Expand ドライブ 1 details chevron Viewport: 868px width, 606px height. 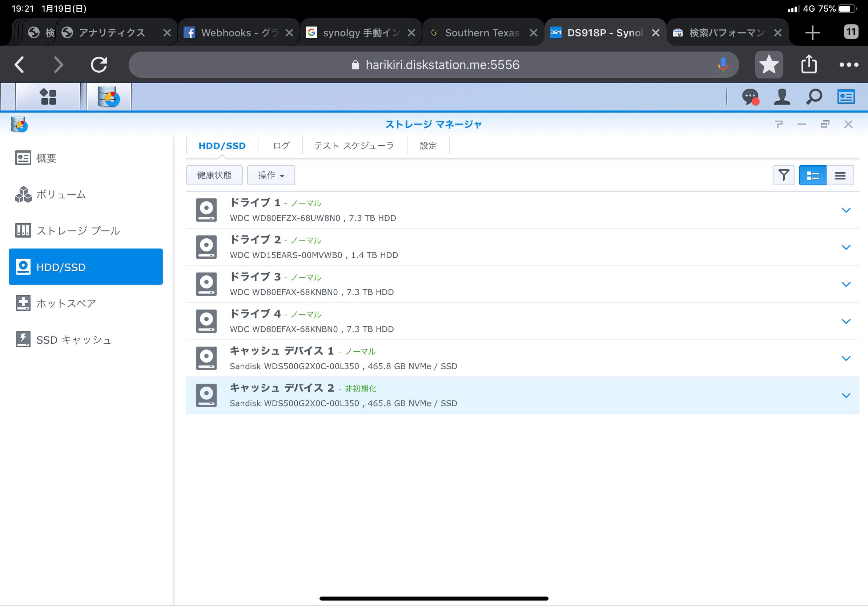pos(846,210)
